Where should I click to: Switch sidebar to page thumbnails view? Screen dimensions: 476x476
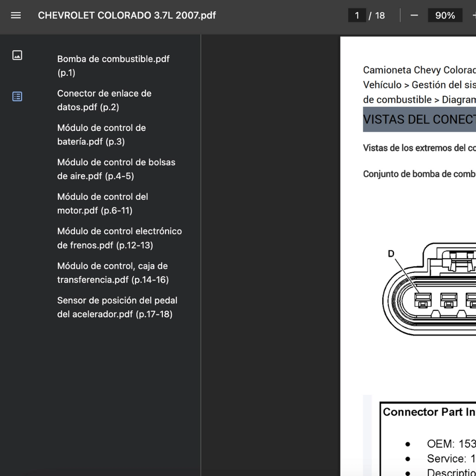(17, 55)
